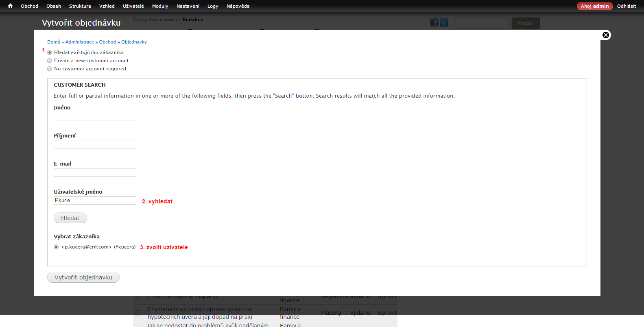Open the Uživatelé menu
644x327 pixels.
click(x=133, y=6)
